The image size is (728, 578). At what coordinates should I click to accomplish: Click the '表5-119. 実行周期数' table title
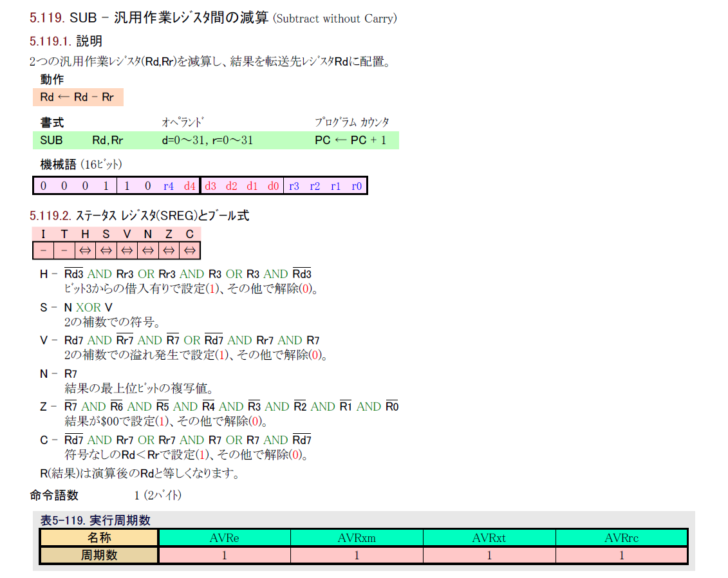pyautogui.click(x=95, y=520)
